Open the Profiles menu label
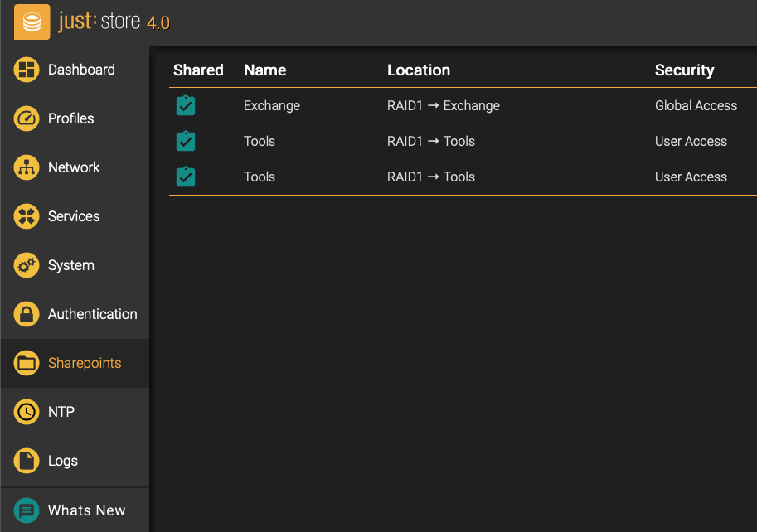This screenshot has height=532, width=757. tap(71, 118)
